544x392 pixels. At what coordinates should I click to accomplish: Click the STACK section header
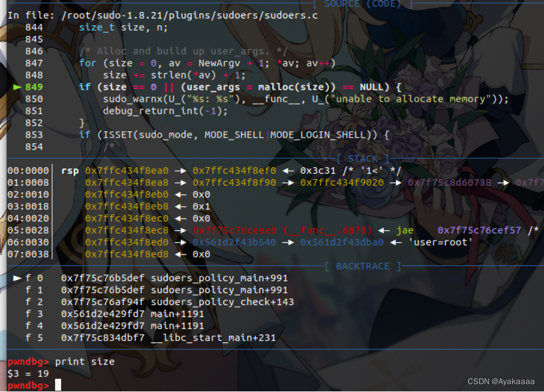tap(363, 159)
